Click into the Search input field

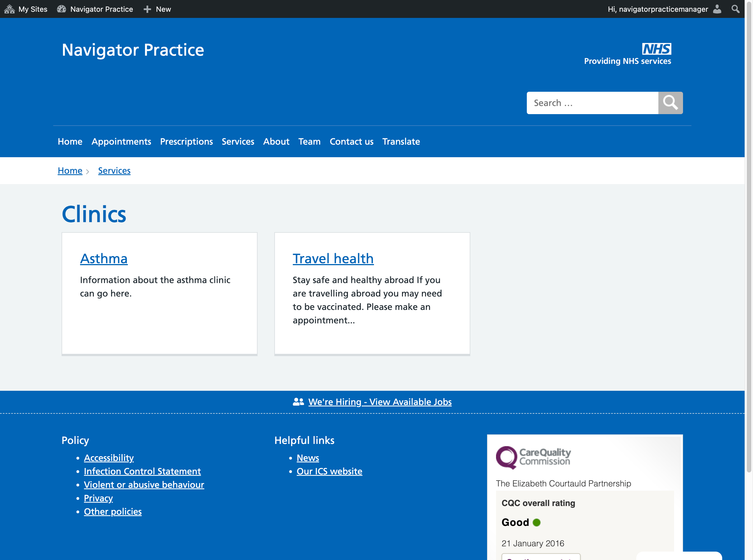click(592, 103)
